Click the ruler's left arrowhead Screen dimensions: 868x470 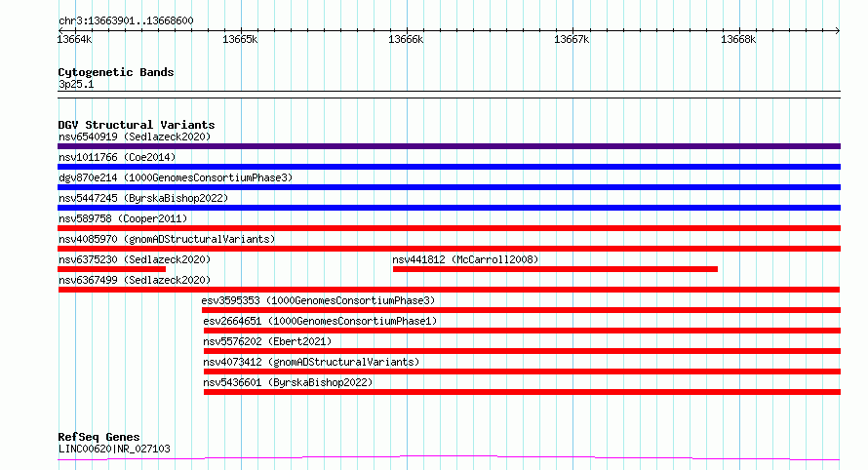60,30
